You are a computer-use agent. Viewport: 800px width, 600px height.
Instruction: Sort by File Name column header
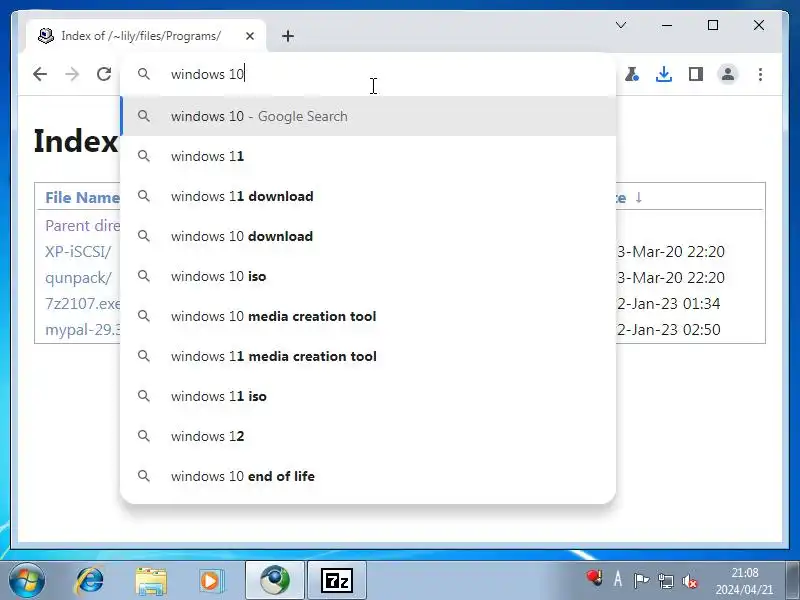[x=82, y=197]
